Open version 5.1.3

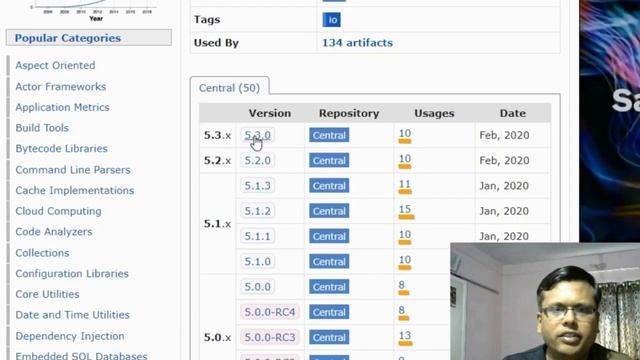pos(257,186)
